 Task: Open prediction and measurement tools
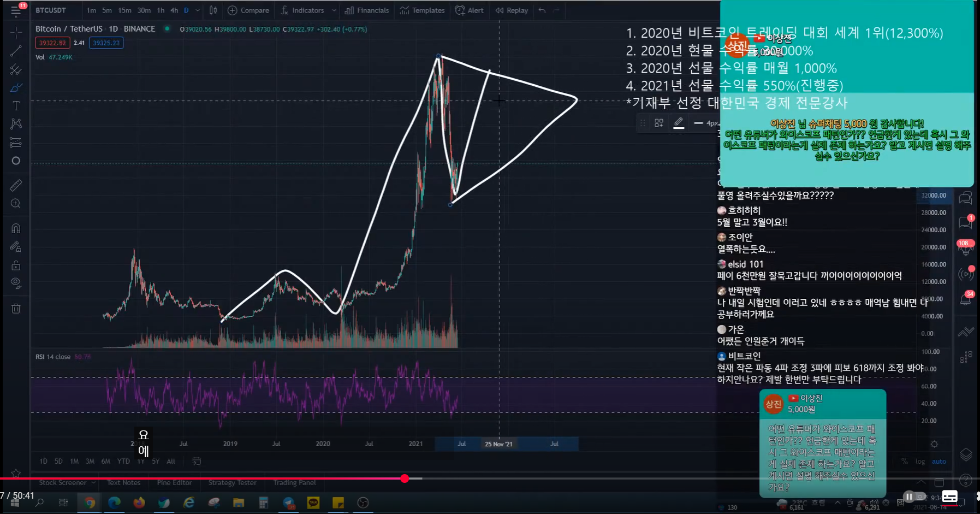coord(16,143)
